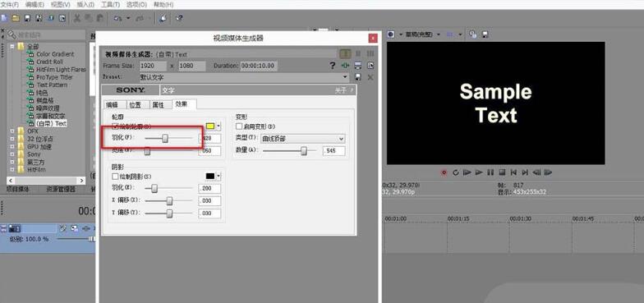Click the Open folder toolbar icon
Image resolution: width=644 pixels, height=303 pixels.
point(16,18)
